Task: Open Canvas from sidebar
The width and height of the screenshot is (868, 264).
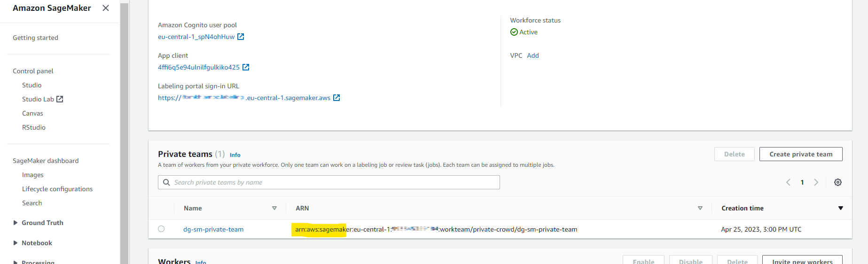Action: point(32,113)
